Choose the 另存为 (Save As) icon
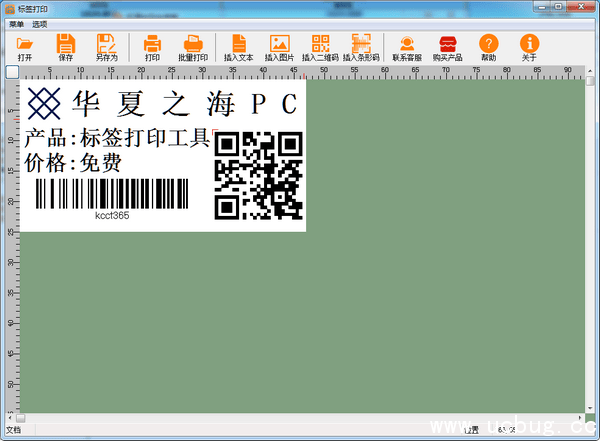The width and height of the screenshot is (600, 441). click(107, 47)
